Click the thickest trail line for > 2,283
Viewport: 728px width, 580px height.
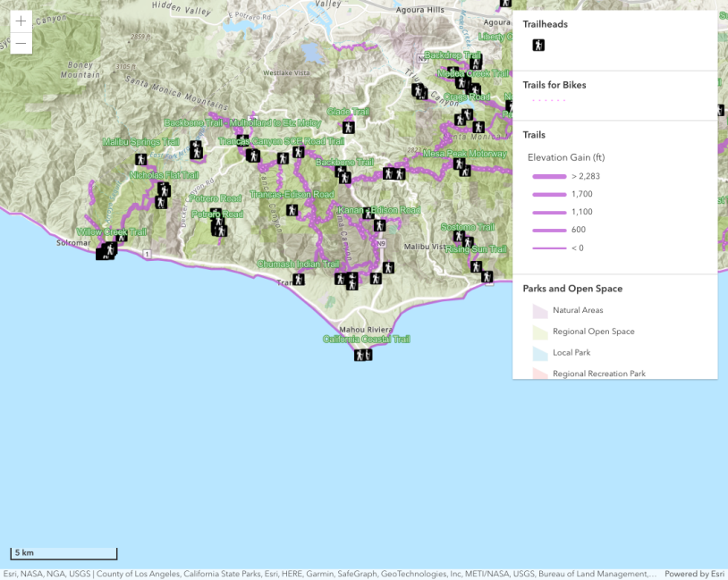coord(549,176)
